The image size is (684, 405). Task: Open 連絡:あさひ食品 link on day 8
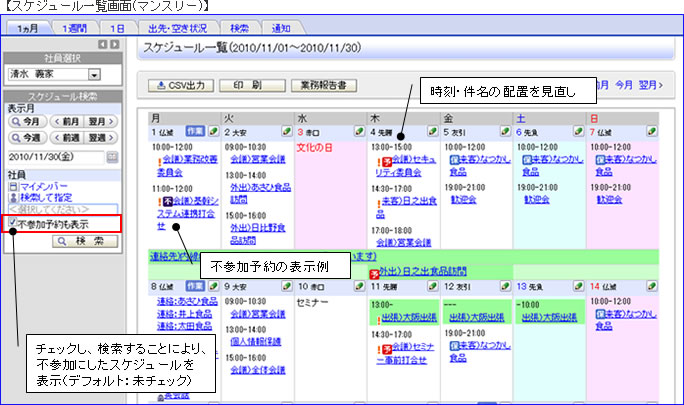pos(187,301)
